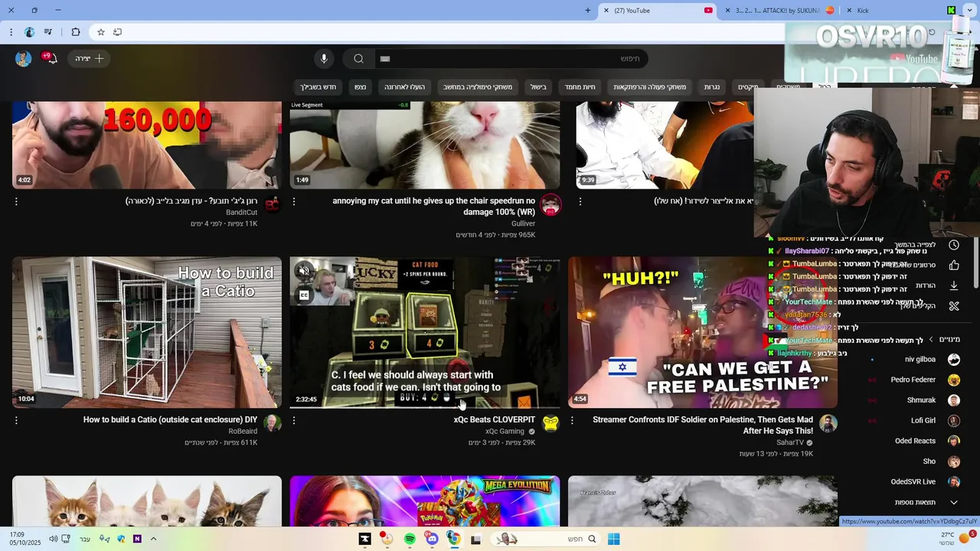Viewport: 980px width, 551px height.
Task: Filter by 'בישול' chip
Action: click(x=538, y=87)
